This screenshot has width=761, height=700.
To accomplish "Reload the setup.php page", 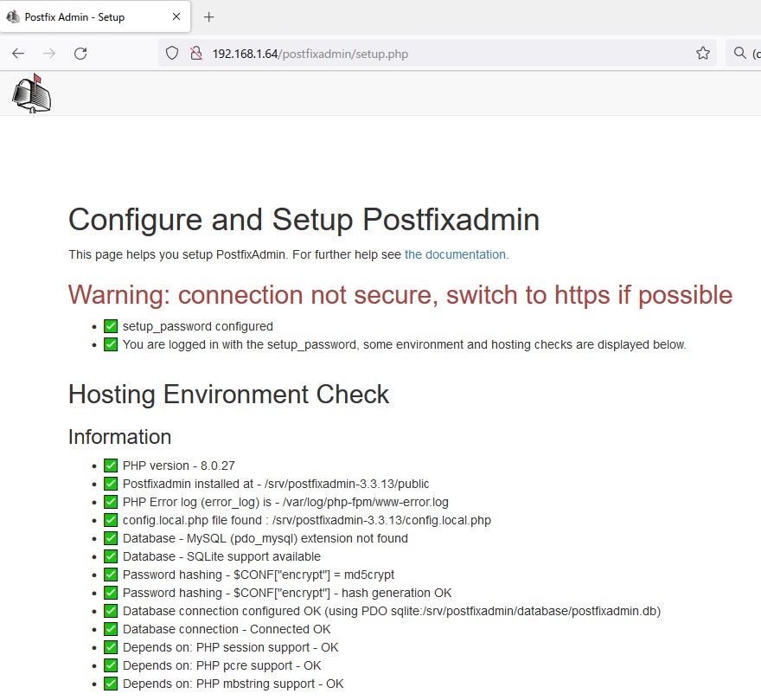I will [x=80, y=54].
